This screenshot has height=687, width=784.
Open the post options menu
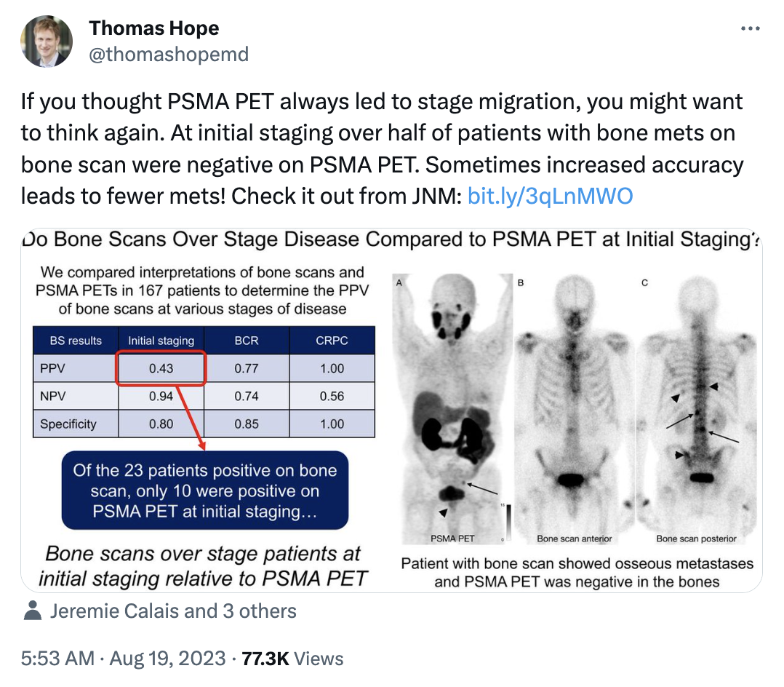(x=751, y=28)
